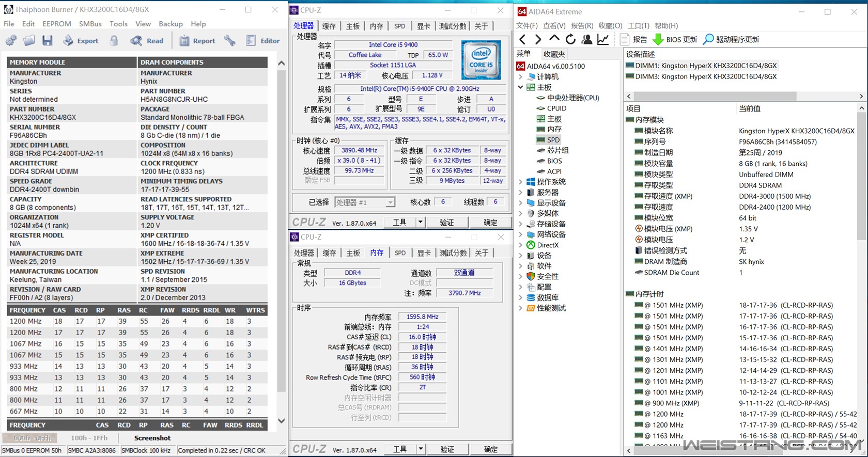
Task: Expand 多媒体 node in AIDA64 tree
Action: pos(520,213)
